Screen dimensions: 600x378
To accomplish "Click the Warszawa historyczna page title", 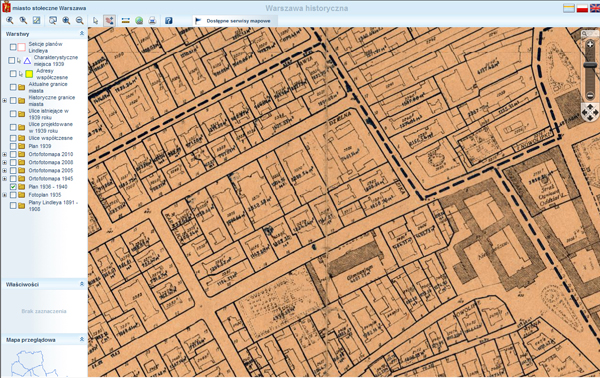I will [x=307, y=8].
